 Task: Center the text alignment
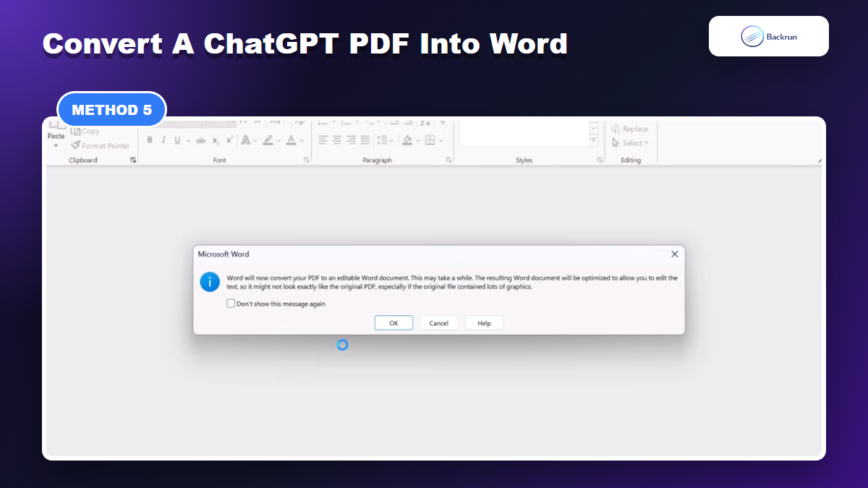337,140
